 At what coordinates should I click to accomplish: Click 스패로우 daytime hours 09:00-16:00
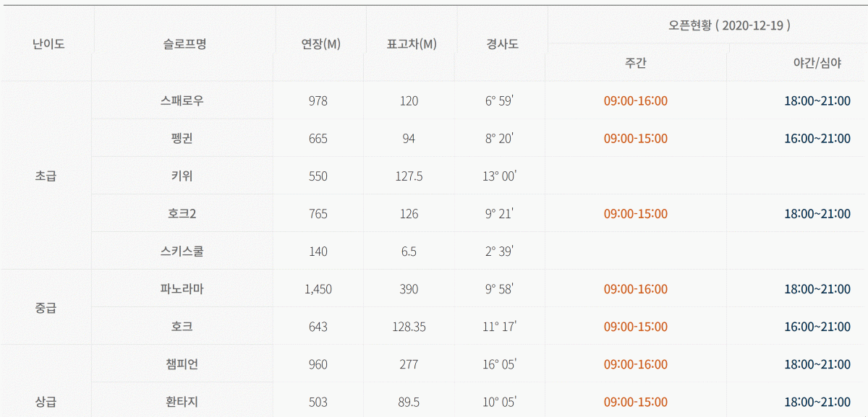coord(636,100)
